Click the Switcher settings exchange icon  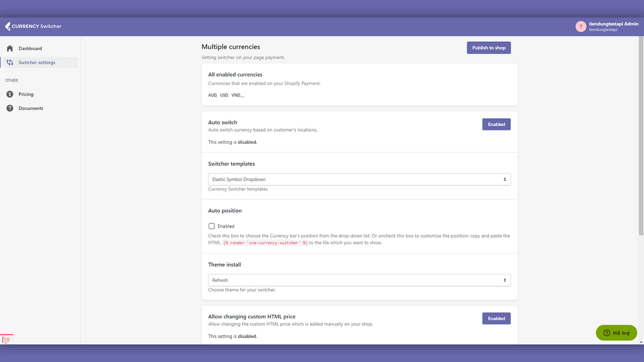pyautogui.click(x=10, y=62)
